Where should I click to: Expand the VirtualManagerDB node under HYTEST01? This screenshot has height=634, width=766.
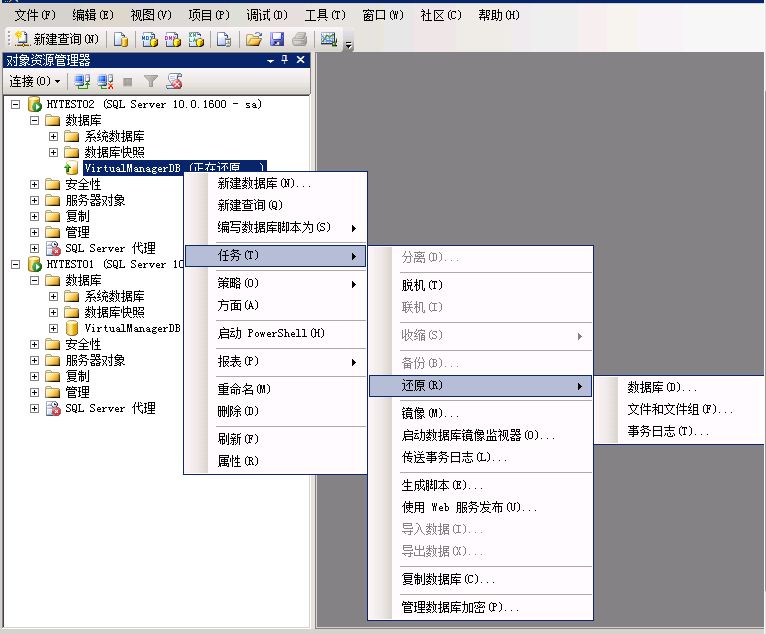click(x=54, y=328)
